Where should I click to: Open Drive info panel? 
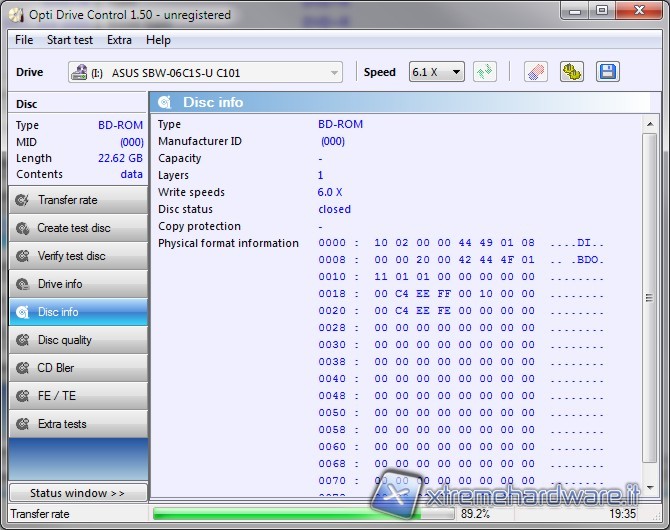(x=77, y=284)
